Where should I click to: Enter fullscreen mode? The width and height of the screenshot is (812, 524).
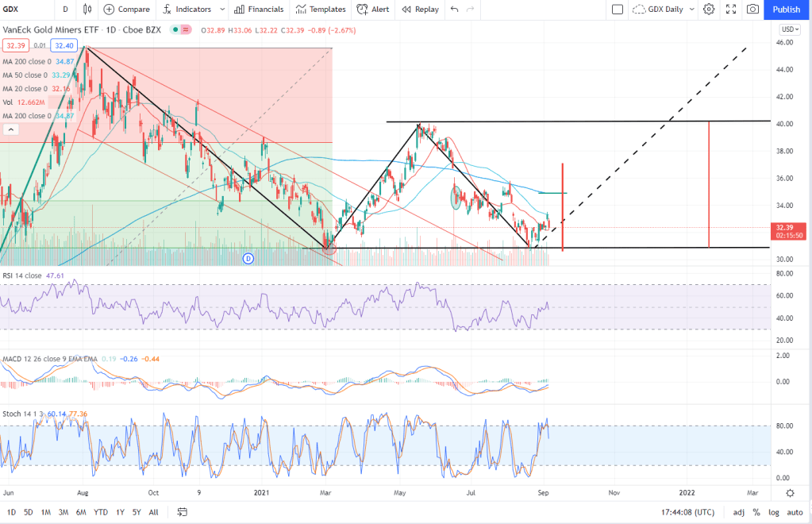(x=730, y=10)
